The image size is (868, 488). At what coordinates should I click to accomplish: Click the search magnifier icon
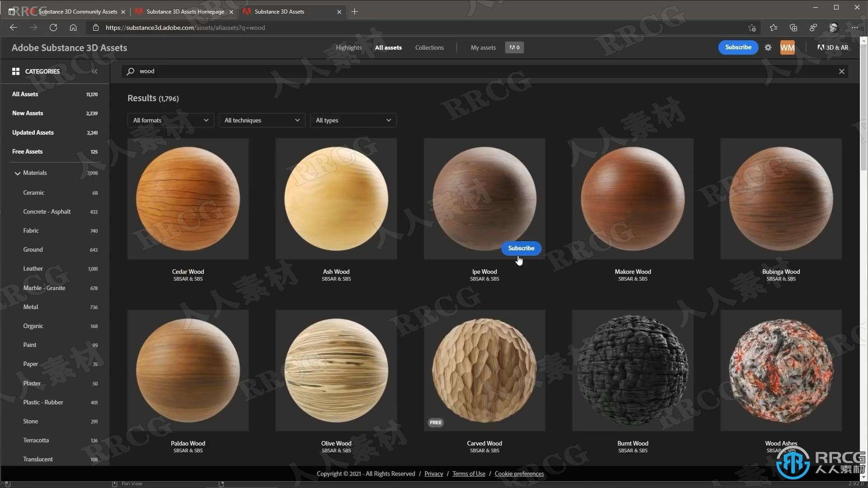(x=131, y=71)
